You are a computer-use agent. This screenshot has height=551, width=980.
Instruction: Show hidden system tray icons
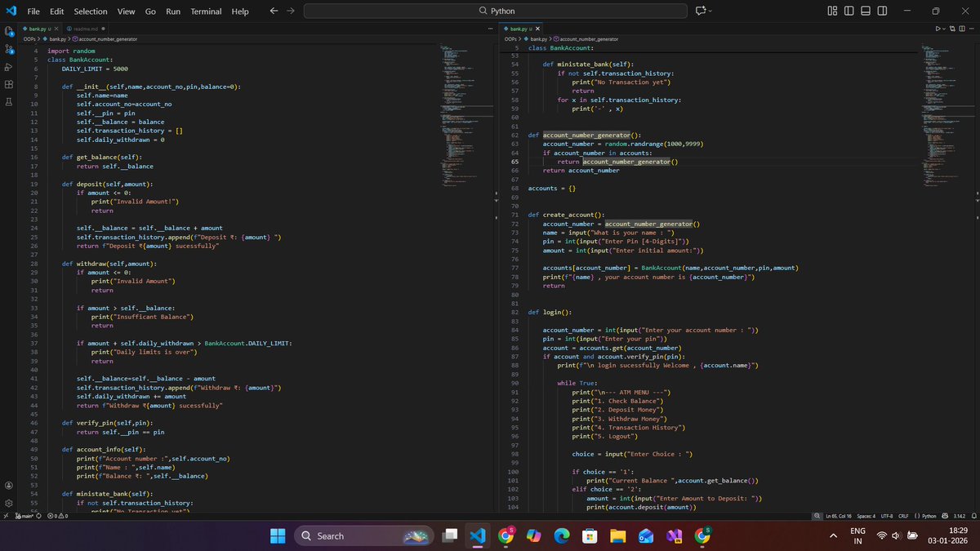coord(833,536)
